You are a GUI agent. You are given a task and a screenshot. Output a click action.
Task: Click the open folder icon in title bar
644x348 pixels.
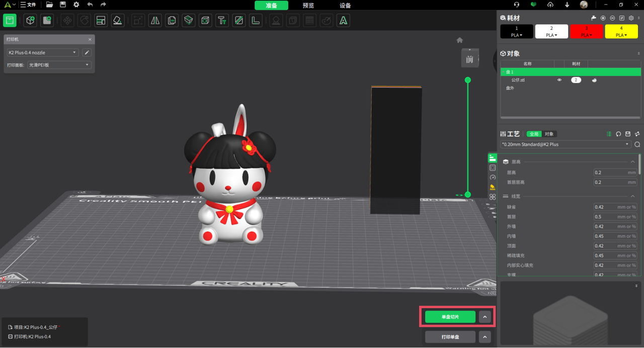(49, 5)
